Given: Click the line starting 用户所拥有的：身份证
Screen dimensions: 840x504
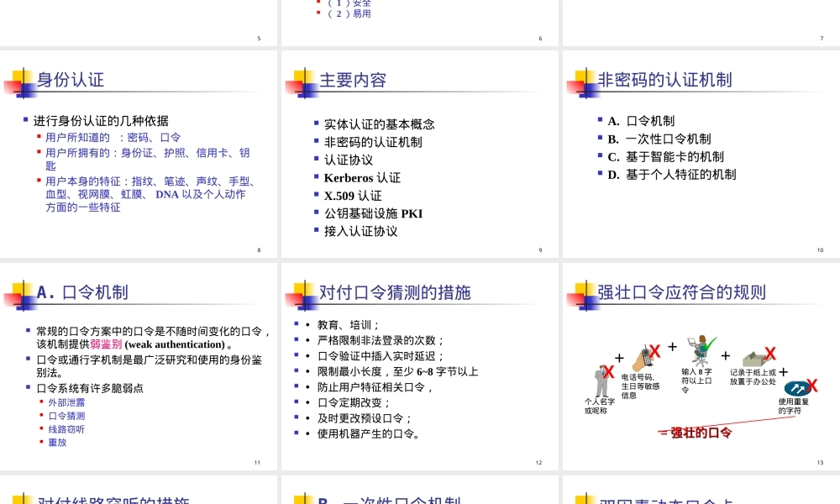Looking at the screenshot, I should 147,159.
